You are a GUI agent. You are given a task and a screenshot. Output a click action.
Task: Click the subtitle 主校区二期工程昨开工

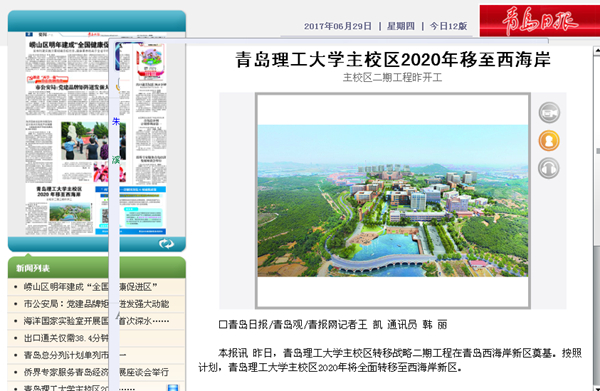392,78
